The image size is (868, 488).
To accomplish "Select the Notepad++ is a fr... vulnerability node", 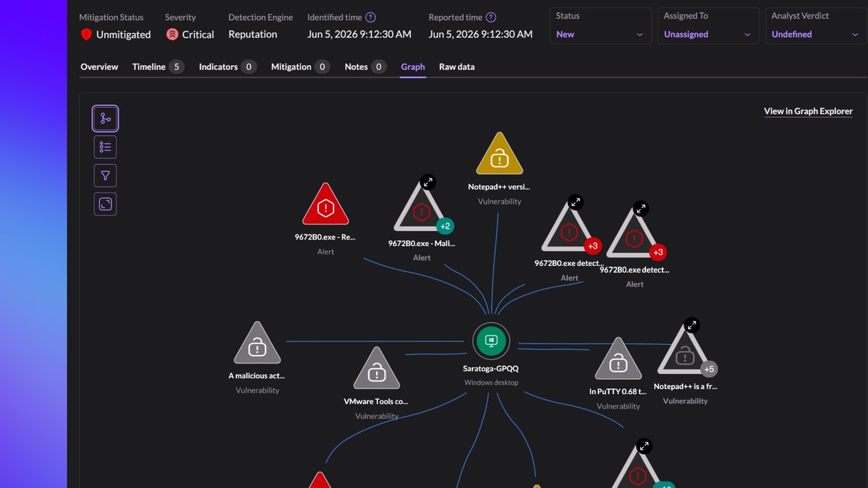I will (685, 352).
